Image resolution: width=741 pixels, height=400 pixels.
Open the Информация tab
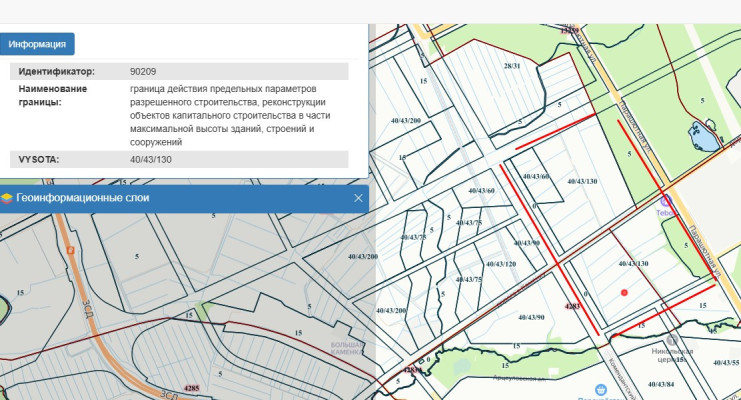(x=37, y=44)
